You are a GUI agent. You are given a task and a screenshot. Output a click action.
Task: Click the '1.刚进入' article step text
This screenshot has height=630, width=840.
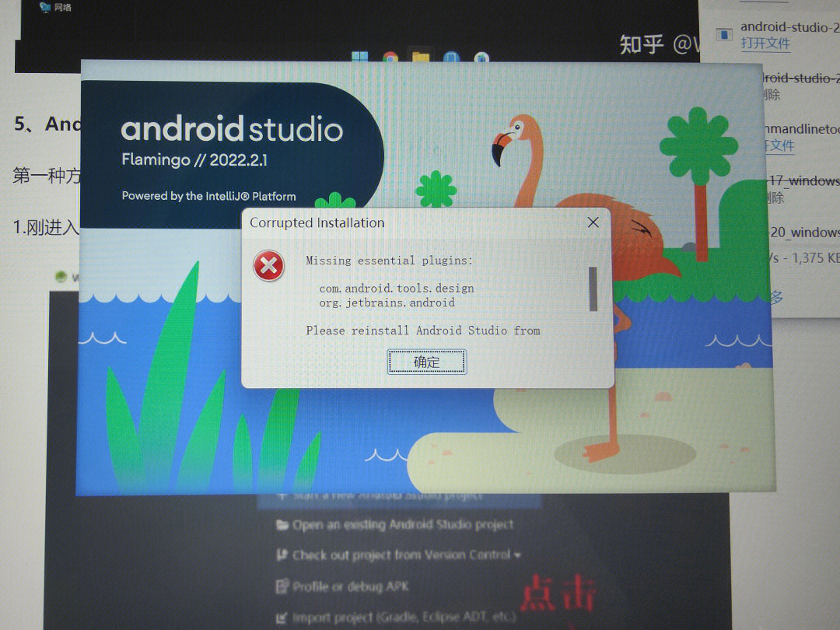coord(46,228)
